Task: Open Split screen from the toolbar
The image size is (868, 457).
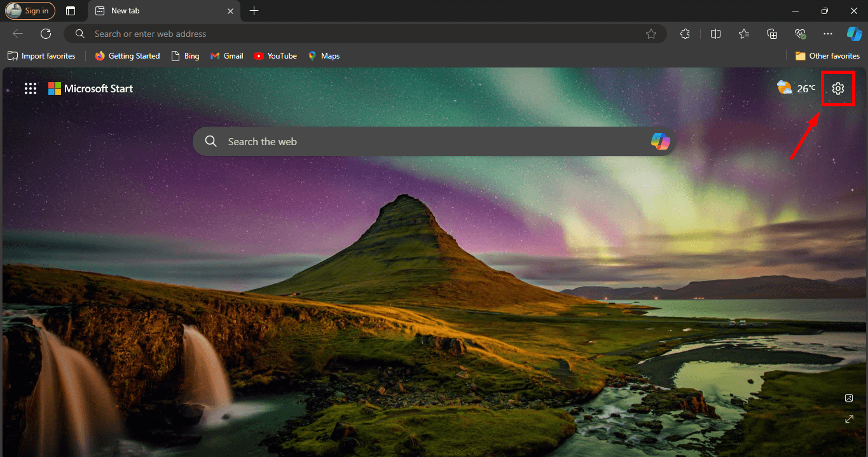Action: tap(715, 34)
